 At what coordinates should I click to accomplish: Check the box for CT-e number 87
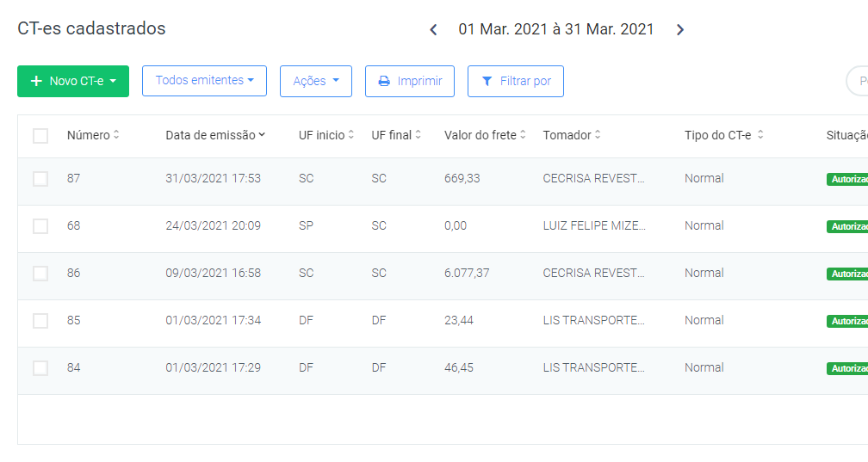[40, 179]
